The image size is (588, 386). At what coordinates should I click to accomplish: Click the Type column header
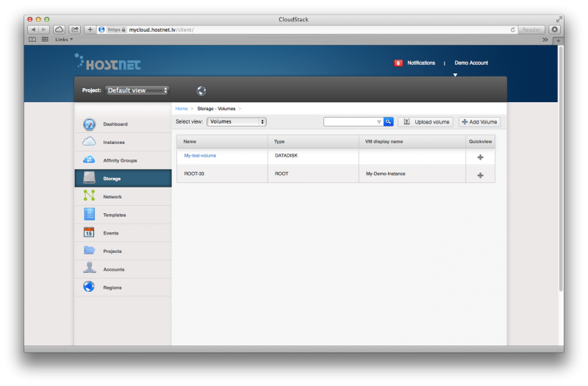313,141
